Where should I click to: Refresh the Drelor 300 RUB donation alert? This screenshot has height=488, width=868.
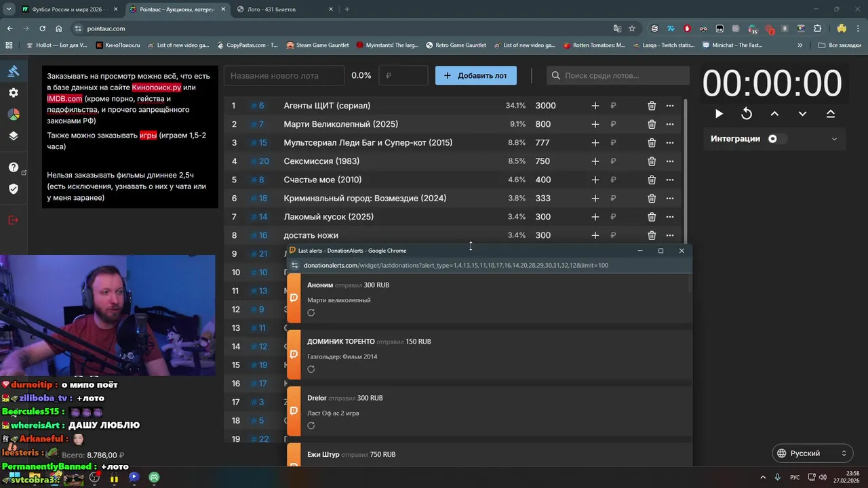point(311,426)
